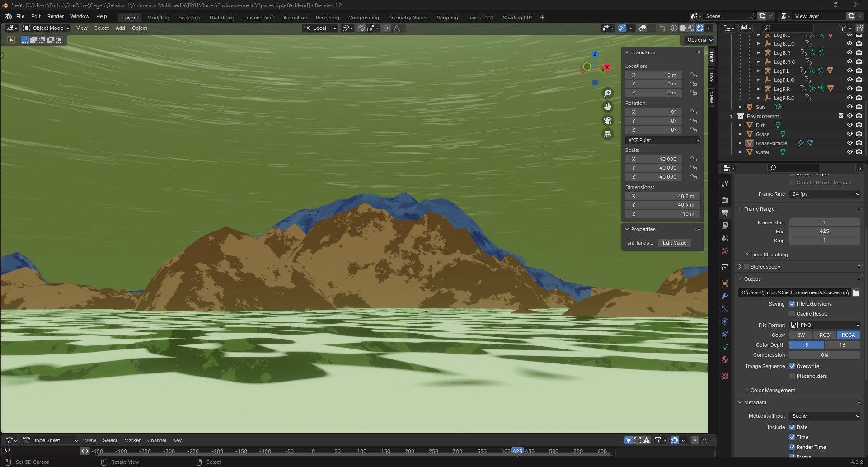This screenshot has width=868, height=467.
Task: Toggle the camera view icon
Action: 608,120
